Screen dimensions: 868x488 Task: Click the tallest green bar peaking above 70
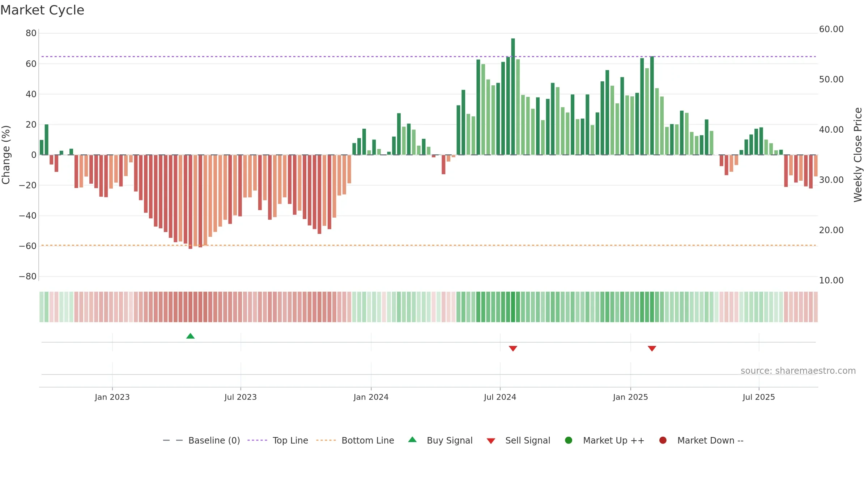pos(513,97)
